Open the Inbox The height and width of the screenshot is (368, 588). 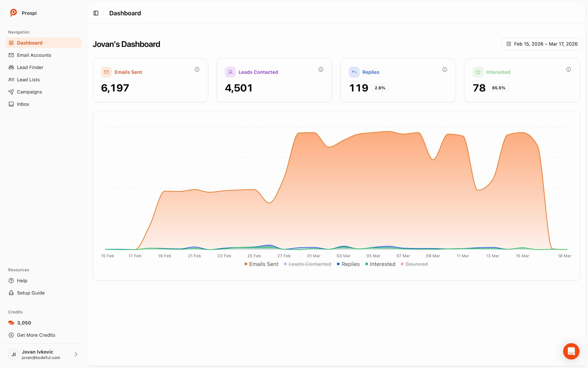(x=23, y=104)
